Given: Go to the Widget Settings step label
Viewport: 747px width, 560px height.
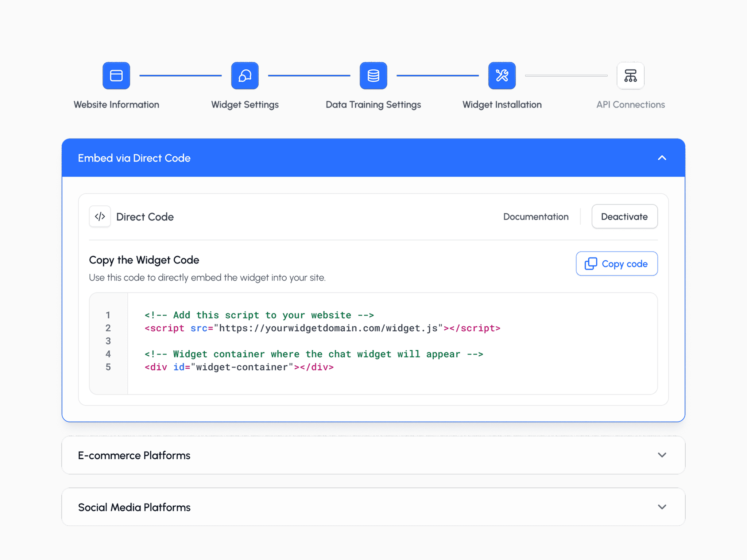Looking at the screenshot, I should (x=245, y=105).
